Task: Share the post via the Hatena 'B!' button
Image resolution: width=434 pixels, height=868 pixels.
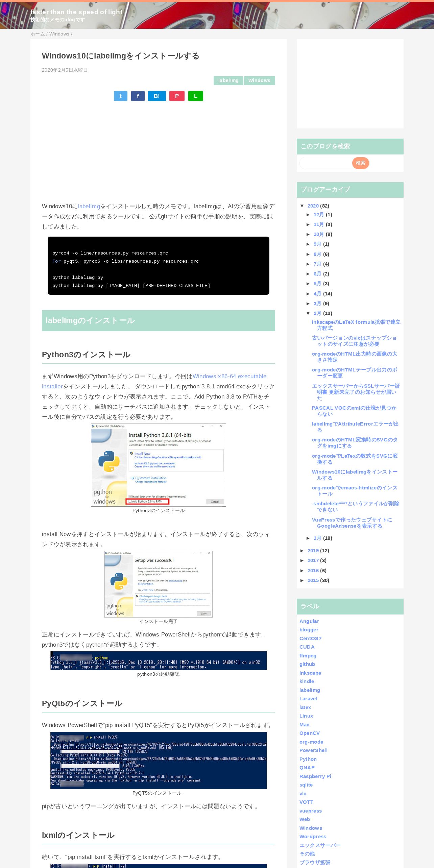Action: [x=157, y=96]
